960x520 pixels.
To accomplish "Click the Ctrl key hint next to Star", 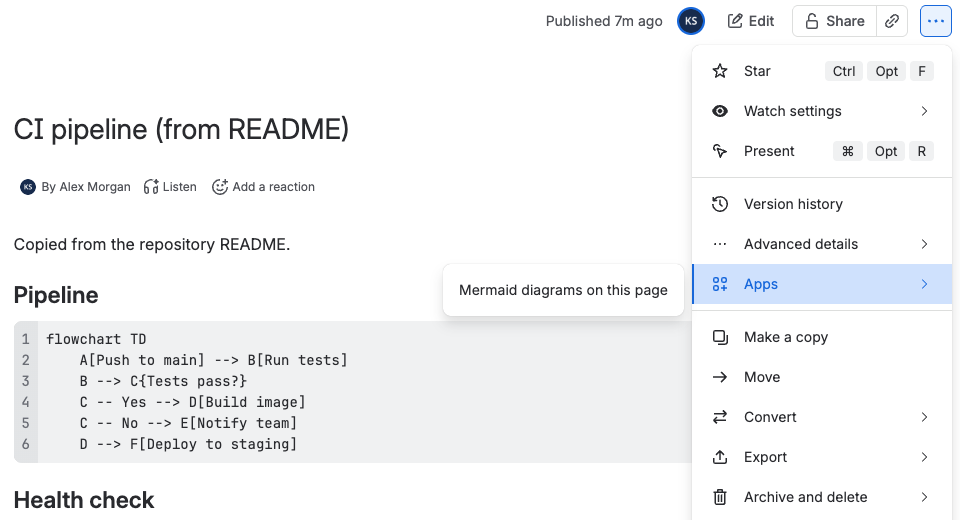I will click(x=844, y=71).
